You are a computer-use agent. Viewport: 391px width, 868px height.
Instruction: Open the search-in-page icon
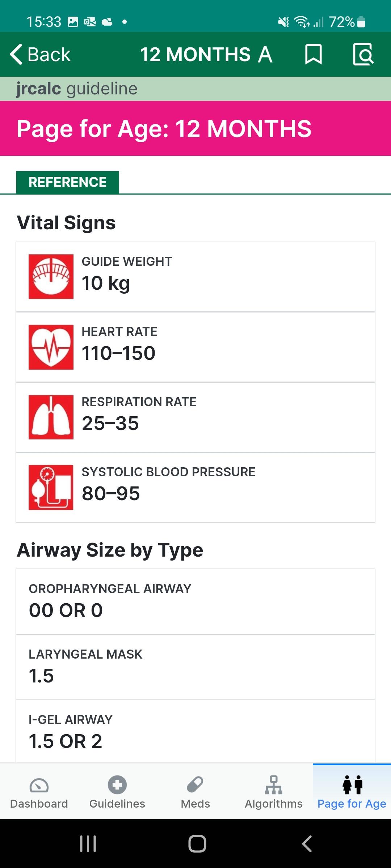tap(363, 54)
